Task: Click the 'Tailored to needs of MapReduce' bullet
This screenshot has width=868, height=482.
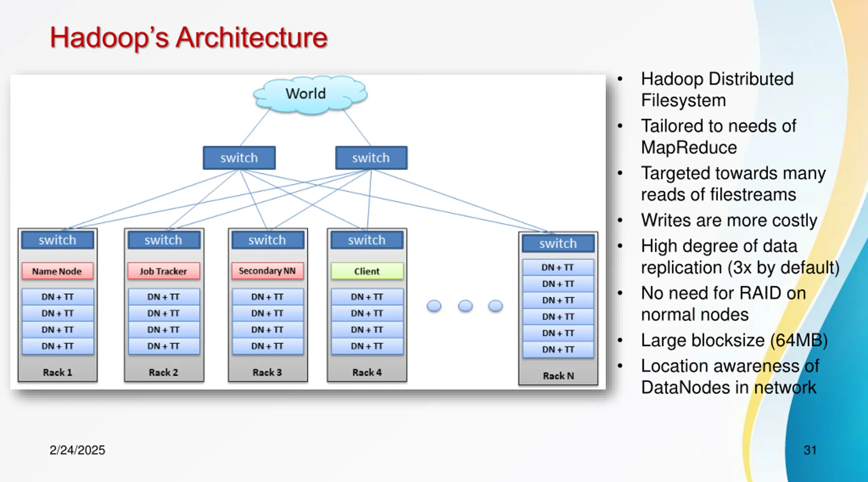Action: [718, 137]
